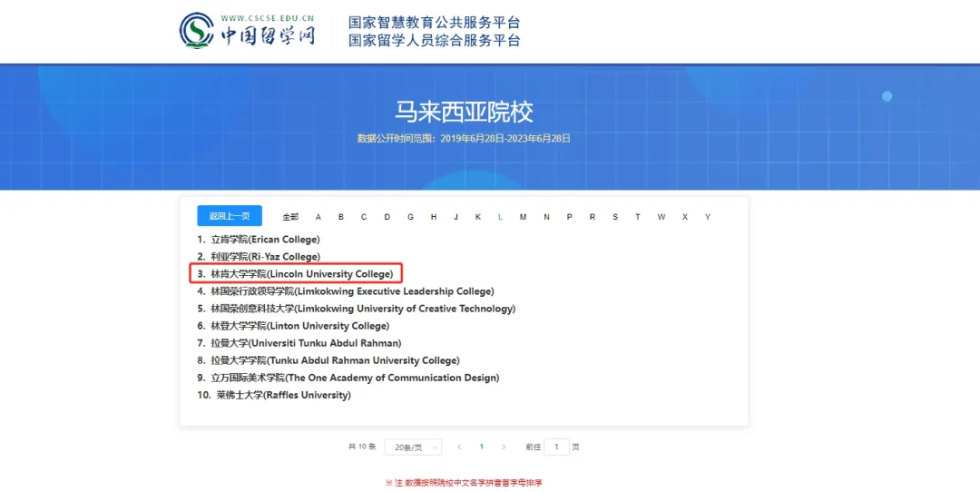Click the next page arrow
The width and height of the screenshot is (980, 492).
point(504,447)
